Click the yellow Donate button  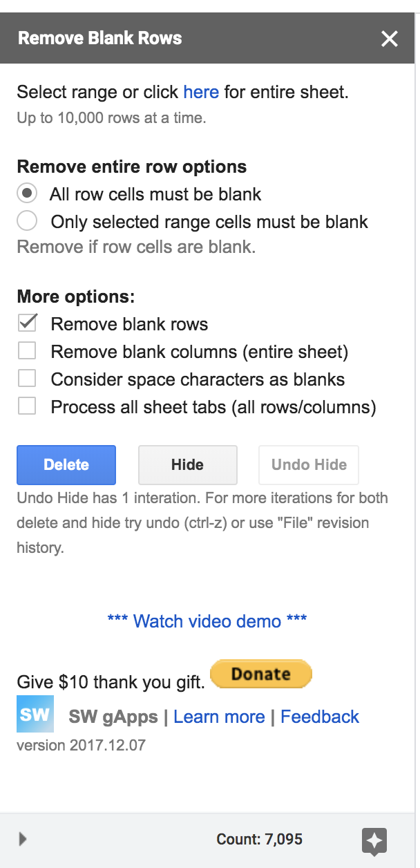261,674
